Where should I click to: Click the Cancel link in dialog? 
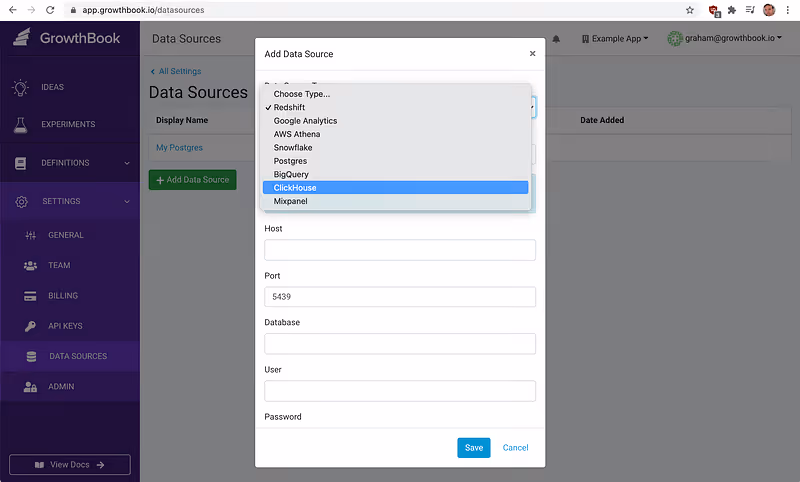coord(515,448)
